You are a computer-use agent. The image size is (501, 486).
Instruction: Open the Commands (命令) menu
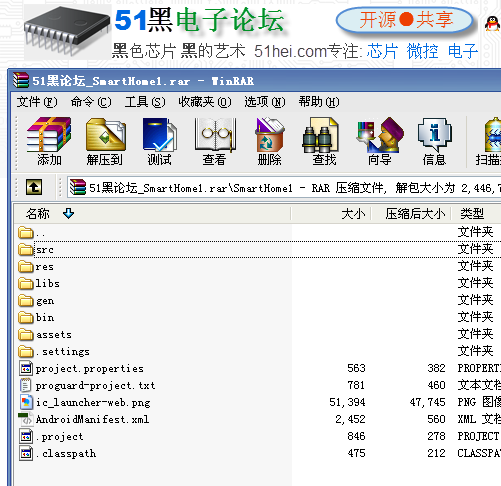point(91,102)
